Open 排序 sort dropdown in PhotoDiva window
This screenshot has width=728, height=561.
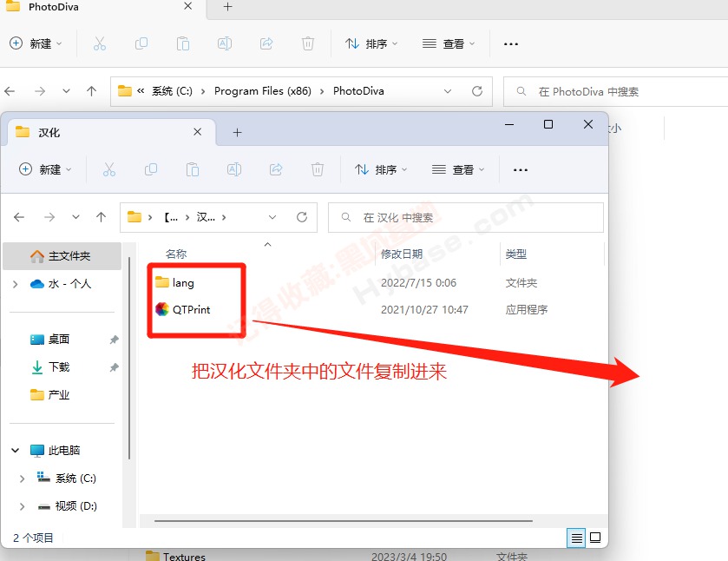[371, 43]
